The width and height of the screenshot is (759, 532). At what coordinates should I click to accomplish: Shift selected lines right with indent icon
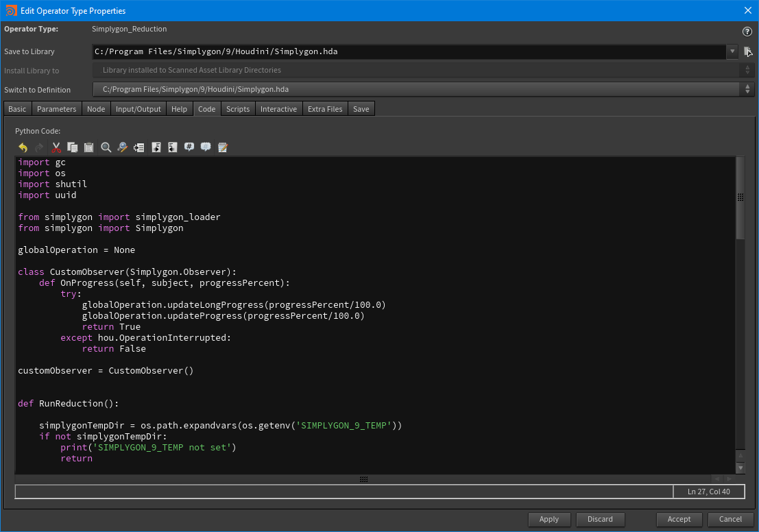pos(156,147)
